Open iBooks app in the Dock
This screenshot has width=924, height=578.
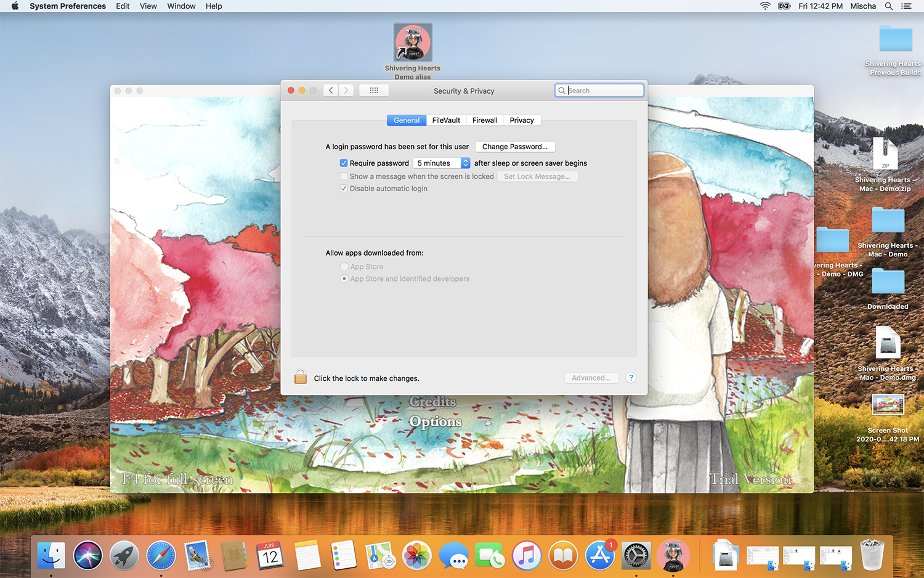(x=563, y=556)
